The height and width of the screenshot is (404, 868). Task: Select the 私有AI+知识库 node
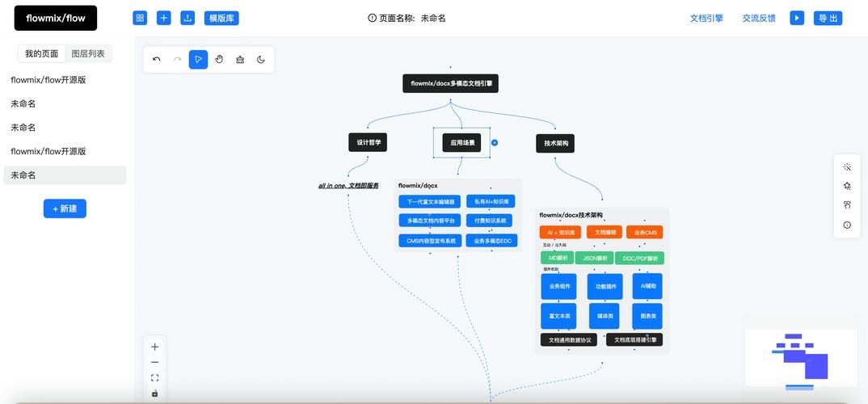click(x=491, y=201)
